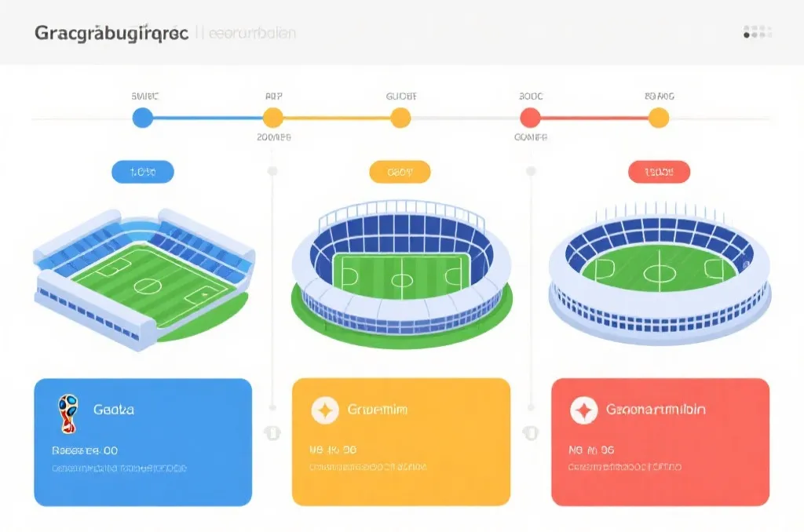Open the dots grid menu icon
This screenshot has height=532, width=804.
point(758,31)
